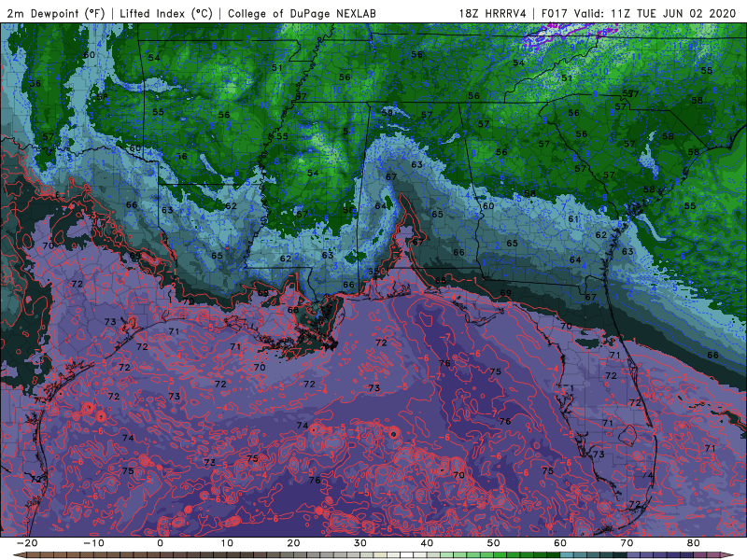This screenshot has height=560, width=747.
Task: Click the '59' dewpoint value in northern Alabama
Action: 387,113
